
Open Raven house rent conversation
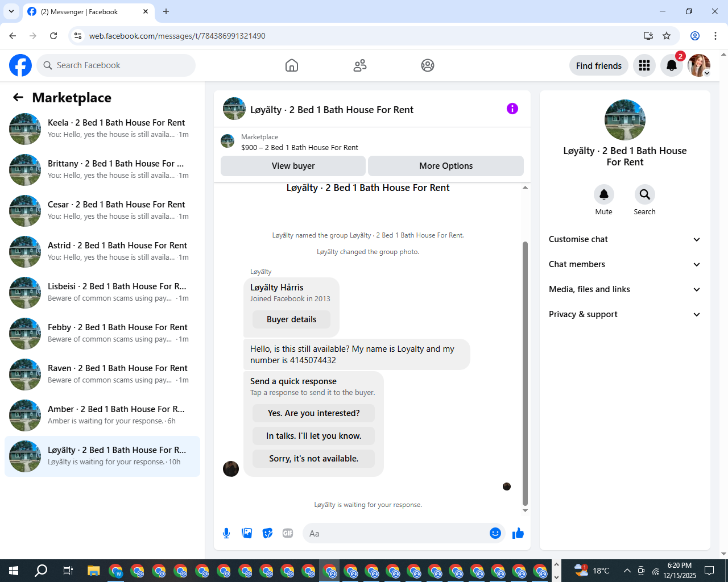(x=102, y=375)
